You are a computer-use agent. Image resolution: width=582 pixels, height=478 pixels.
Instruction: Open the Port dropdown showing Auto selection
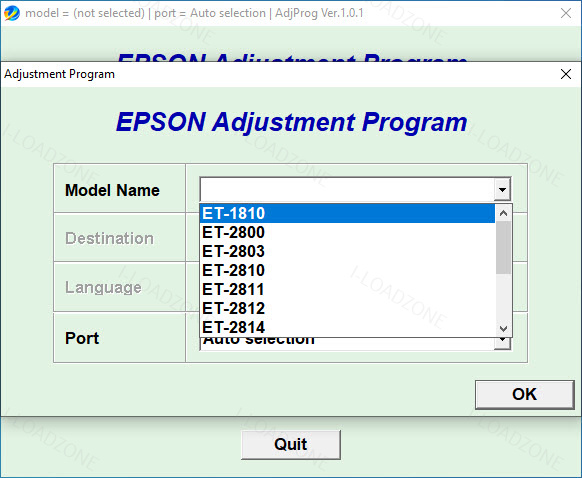(x=503, y=343)
